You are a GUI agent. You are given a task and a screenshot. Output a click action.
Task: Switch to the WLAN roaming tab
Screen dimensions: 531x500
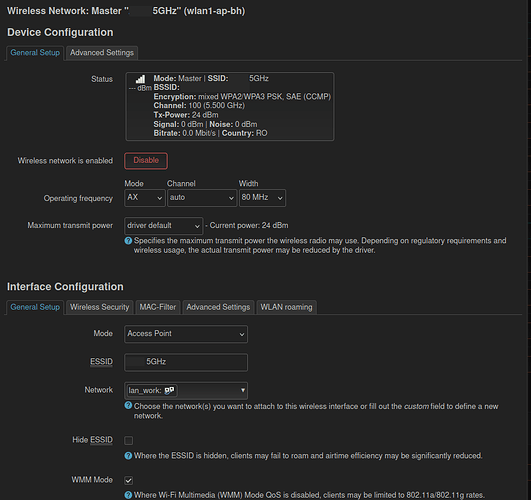[286, 307]
